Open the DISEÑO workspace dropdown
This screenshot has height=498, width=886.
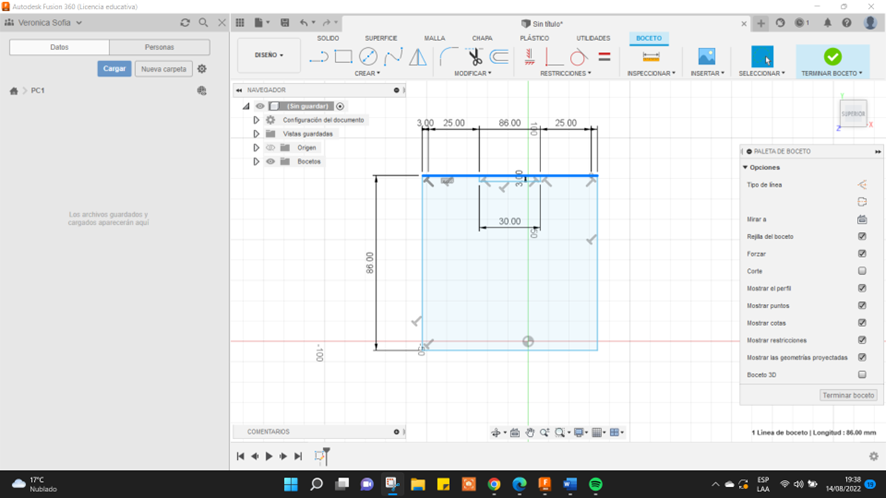point(269,55)
